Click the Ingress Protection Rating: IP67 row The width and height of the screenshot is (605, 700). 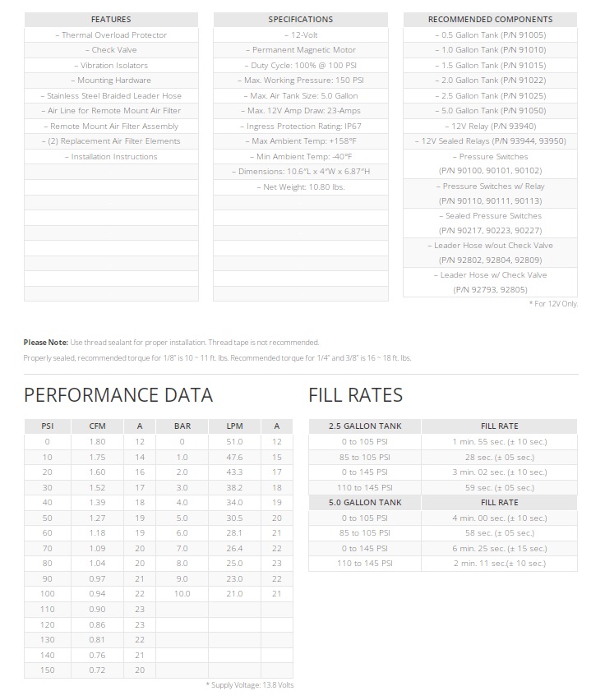coord(300,127)
